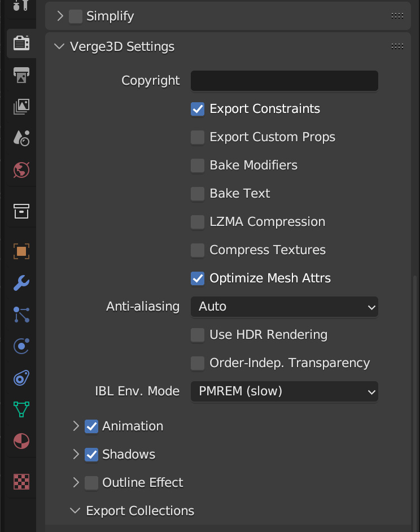Click the Export Collections label
The width and height of the screenshot is (420, 532).
140,511
